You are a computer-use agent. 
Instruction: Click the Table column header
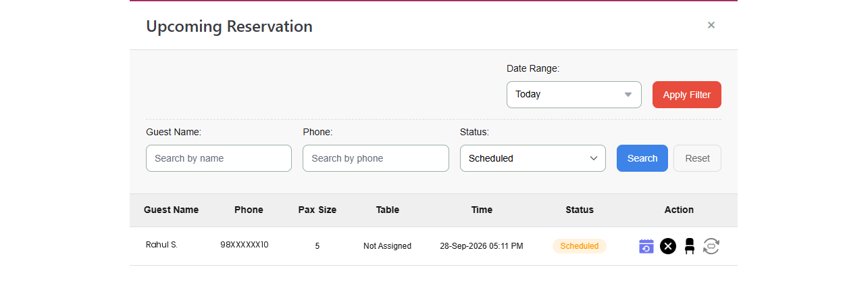coord(388,210)
